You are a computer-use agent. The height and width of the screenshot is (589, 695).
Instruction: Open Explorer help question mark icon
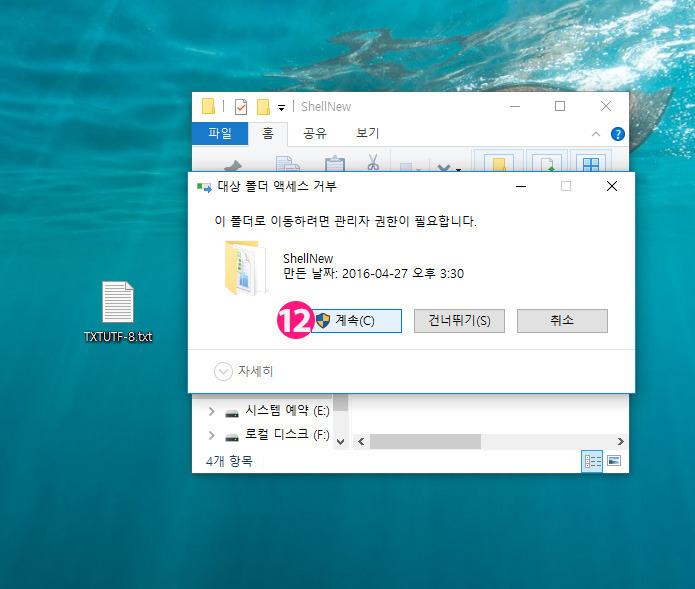pos(617,134)
